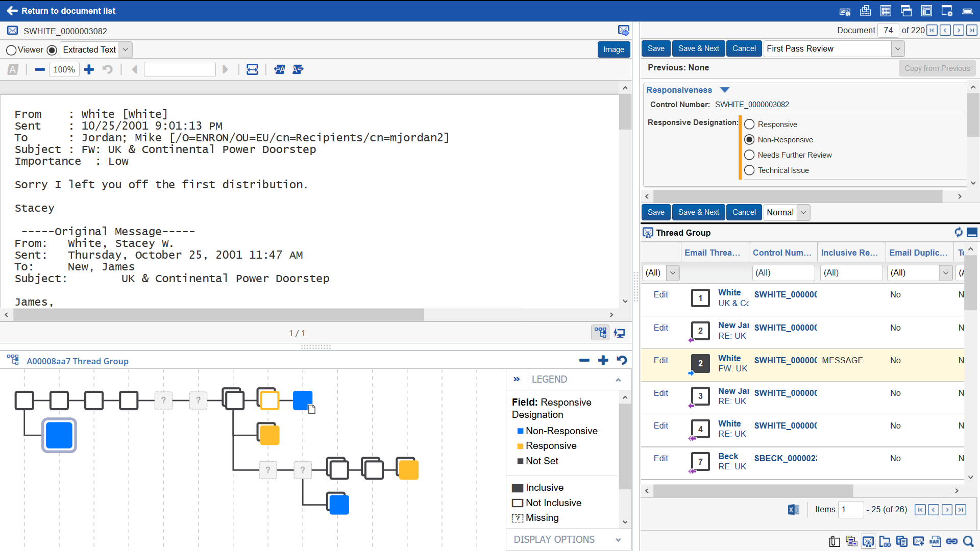The width and height of the screenshot is (980, 551).
Task: Return to document list
Action: point(61,11)
